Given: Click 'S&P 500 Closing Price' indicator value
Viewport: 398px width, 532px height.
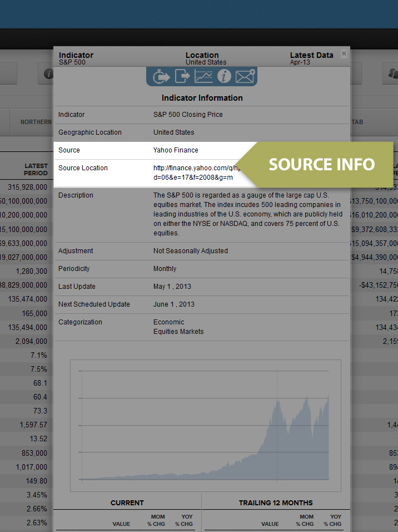Looking at the screenshot, I should pos(188,114).
